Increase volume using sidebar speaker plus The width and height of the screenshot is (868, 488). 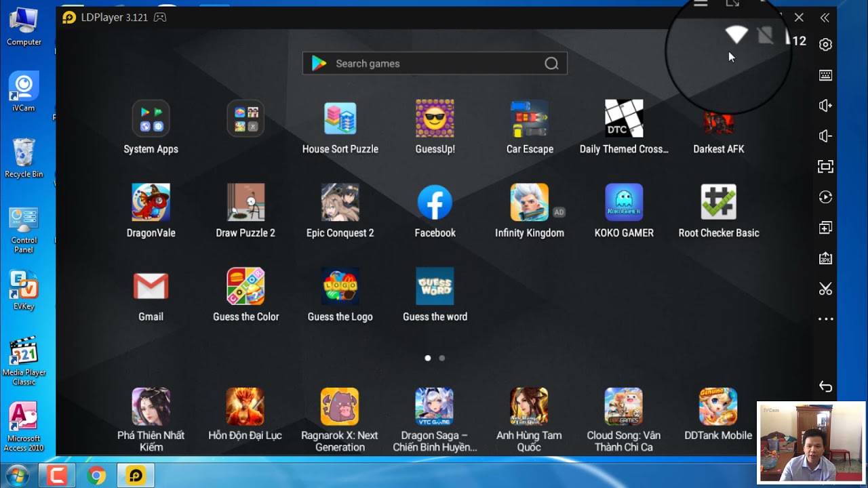(825, 106)
